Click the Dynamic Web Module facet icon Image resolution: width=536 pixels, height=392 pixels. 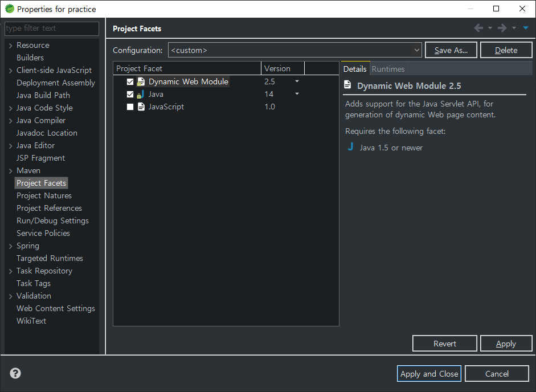click(x=141, y=81)
